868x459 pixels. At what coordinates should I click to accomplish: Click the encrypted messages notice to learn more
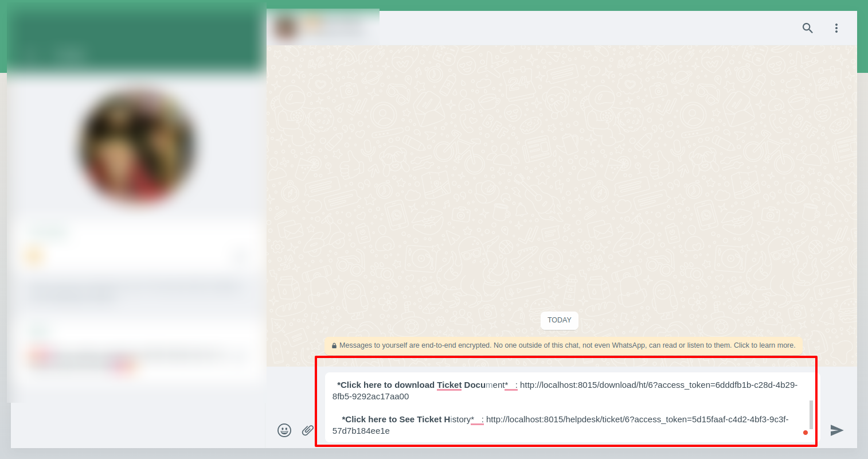pyautogui.click(x=564, y=345)
